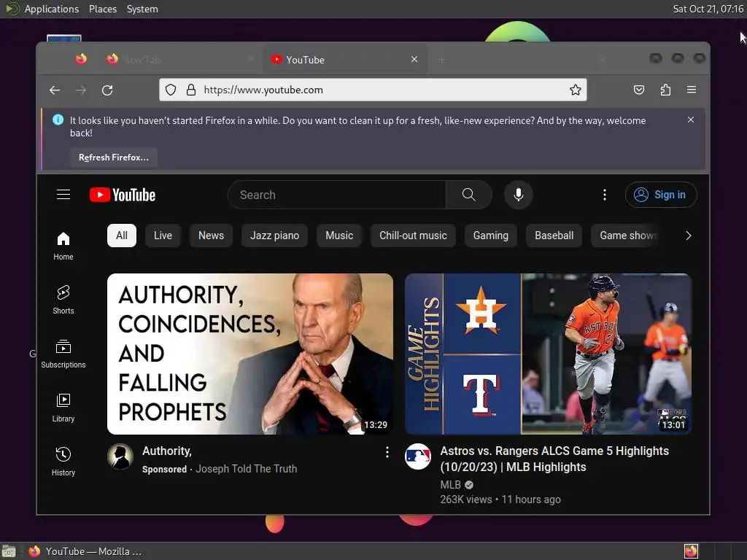Open Joseph Told The Truth link

[247, 469]
